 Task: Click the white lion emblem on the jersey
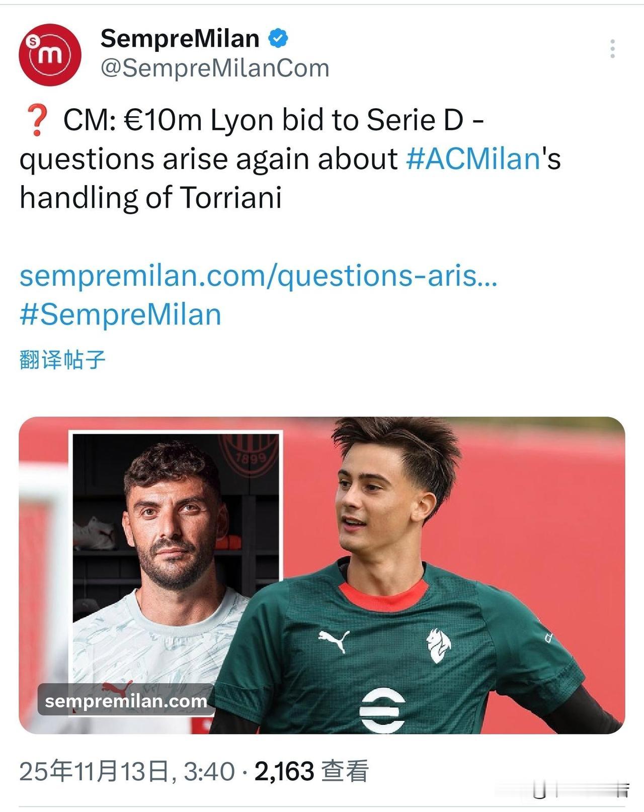pyautogui.click(x=438, y=645)
